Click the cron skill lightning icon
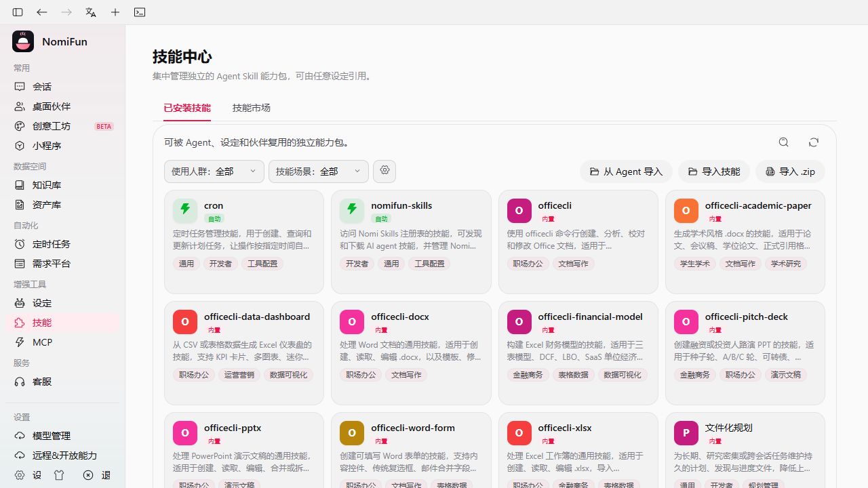The width and height of the screenshot is (868, 488). point(185,211)
